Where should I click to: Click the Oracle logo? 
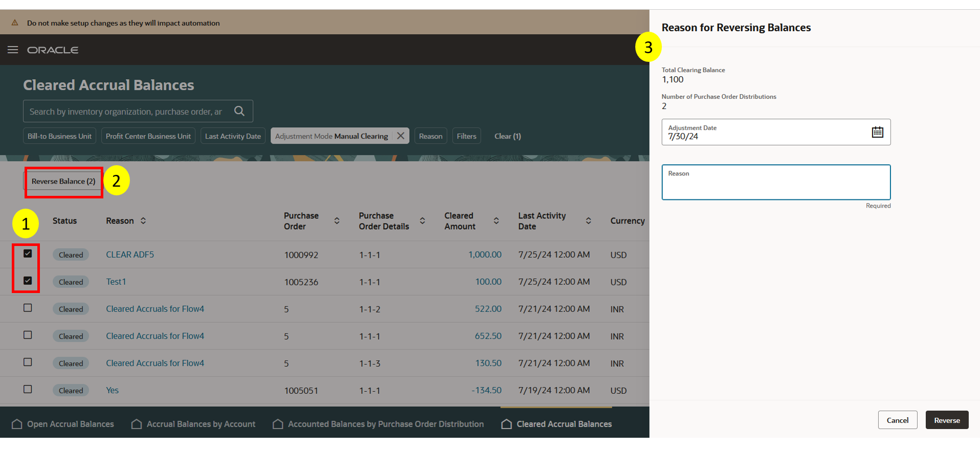(x=53, y=50)
